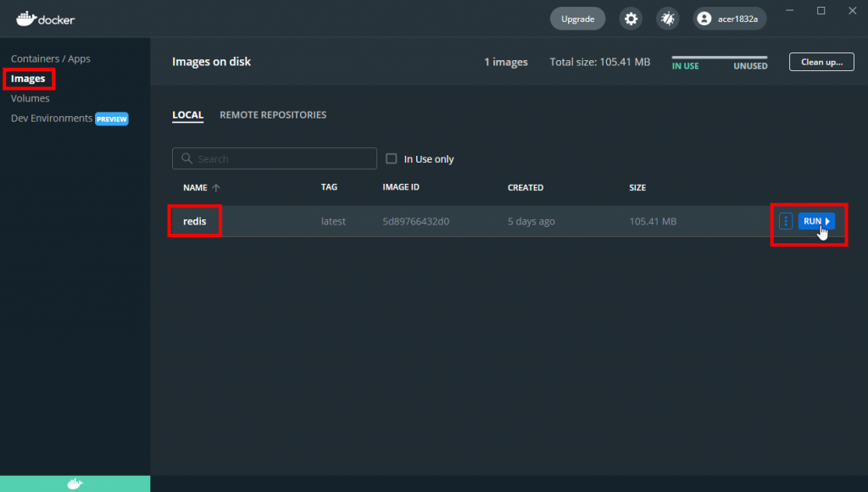Image resolution: width=868 pixels, height=492 pixels.
Task: Minimize the Docker window
Action: tap(789, 10)
